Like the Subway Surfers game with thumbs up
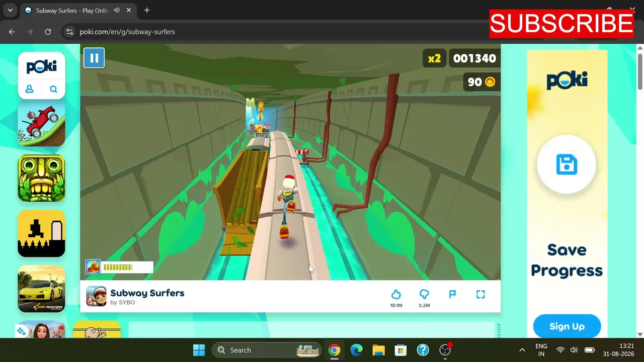Image resolution: width=644 pixels, height=362 pixels. (x=396, y=294)
